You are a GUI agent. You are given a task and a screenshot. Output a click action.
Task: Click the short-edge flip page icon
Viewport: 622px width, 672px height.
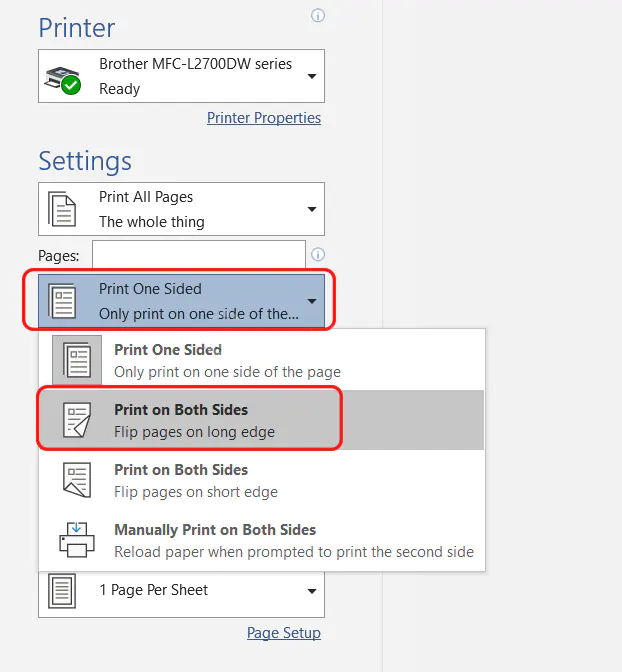point(77,480)
